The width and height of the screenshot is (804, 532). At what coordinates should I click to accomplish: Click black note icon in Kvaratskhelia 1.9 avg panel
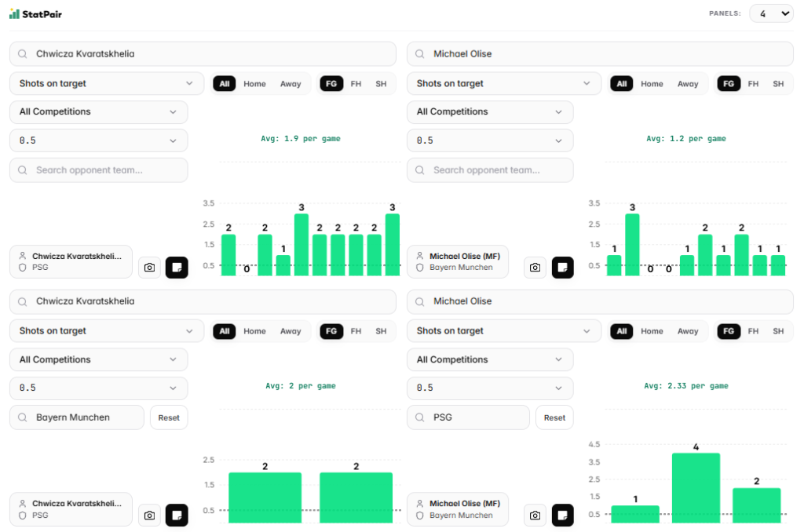pos(177,268)
